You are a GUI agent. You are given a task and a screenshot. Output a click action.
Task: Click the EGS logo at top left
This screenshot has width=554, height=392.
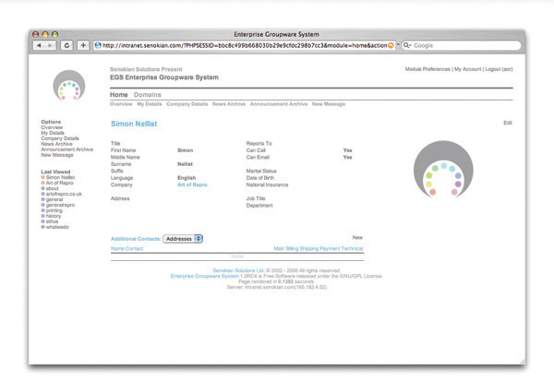pyautogui.click(x=69, y=85)
